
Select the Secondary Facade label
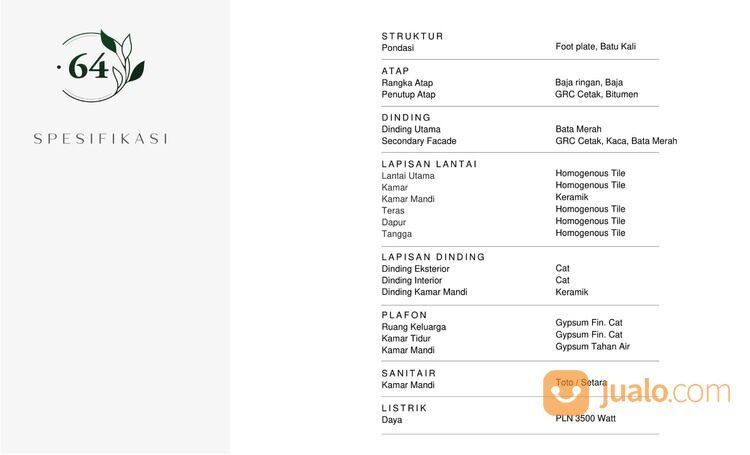[417, 141]
